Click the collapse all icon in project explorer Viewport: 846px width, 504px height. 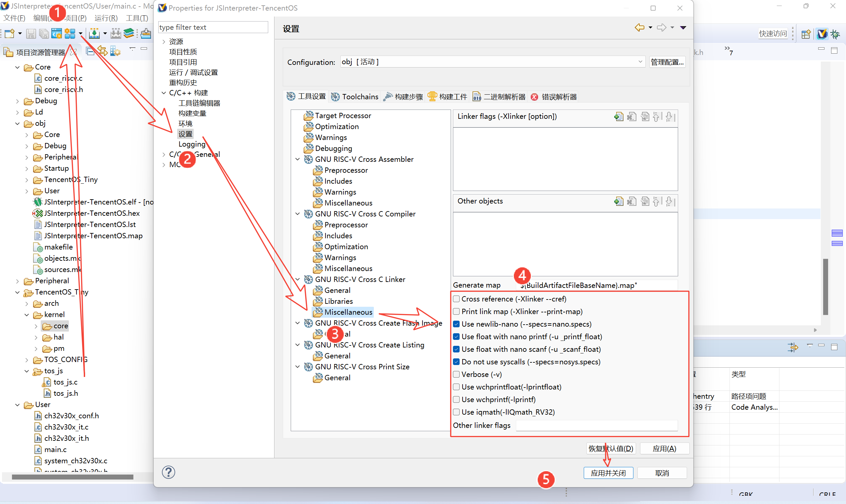tap(90, 52)
